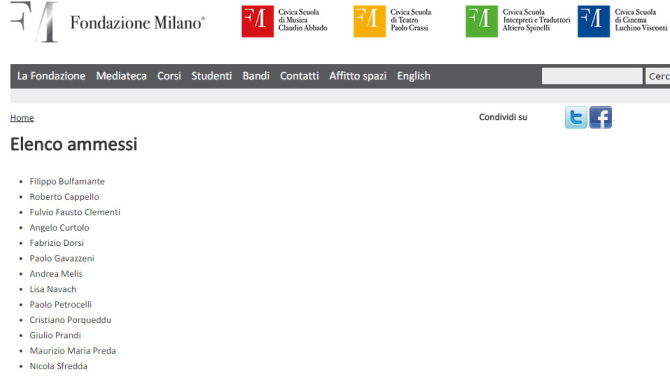
Task: Select the name Giulio Prandi
Action: click(x=55, y=335)
